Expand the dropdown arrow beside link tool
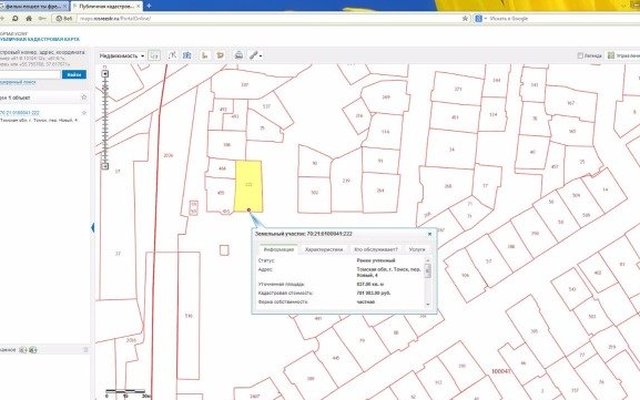640x400 pixels. pos(260,56)
